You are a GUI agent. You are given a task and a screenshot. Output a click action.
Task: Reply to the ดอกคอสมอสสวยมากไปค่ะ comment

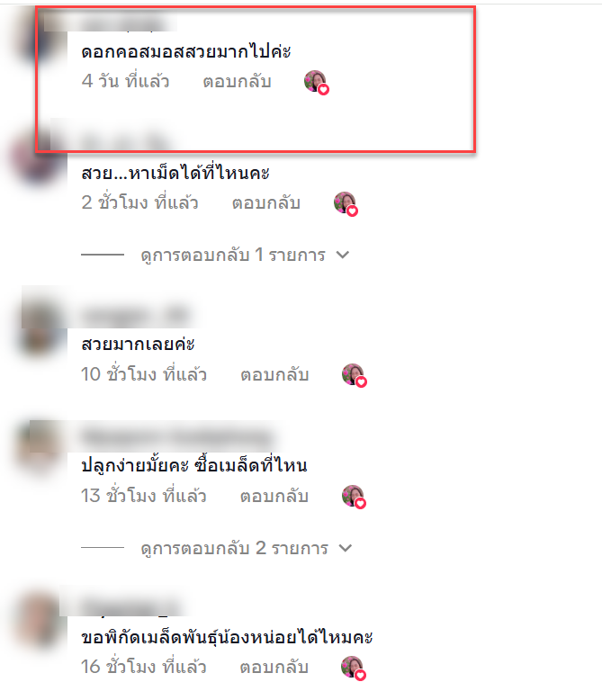238,82
